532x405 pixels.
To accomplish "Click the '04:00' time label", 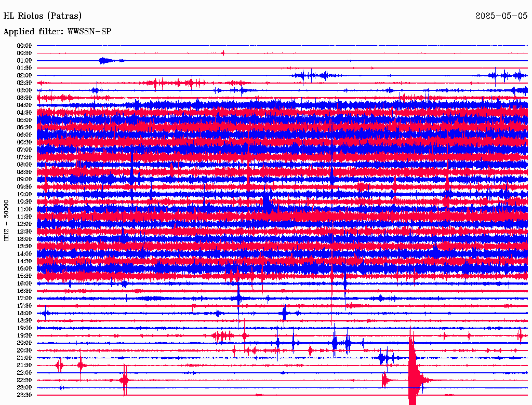I will click(x=24, y=105).
